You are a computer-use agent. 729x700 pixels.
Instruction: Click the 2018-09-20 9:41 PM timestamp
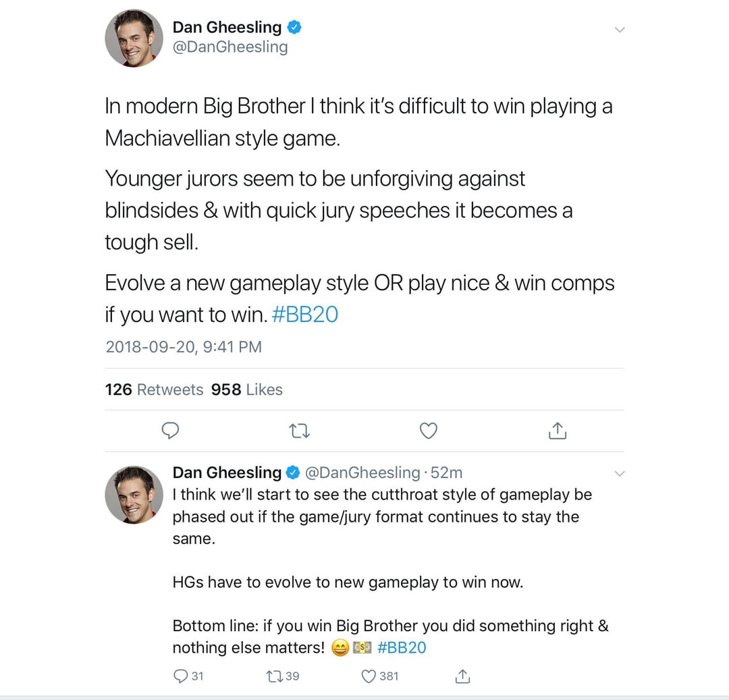pyautogui.click(x=183, y=347)
